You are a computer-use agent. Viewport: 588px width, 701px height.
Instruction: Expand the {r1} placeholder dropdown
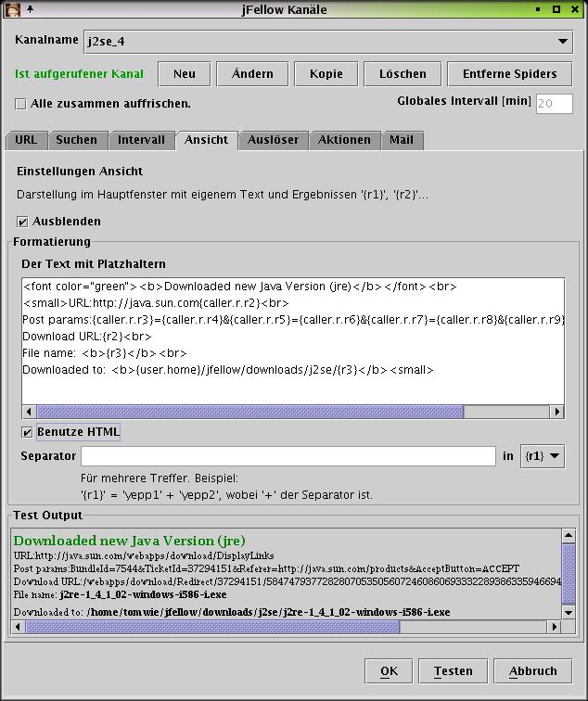pyautogui.click(x=543, y=456)
